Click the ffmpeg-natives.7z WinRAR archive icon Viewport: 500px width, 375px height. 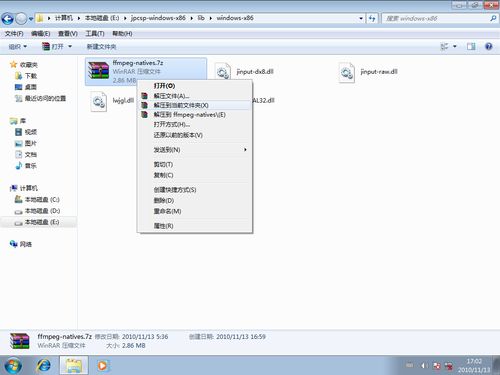[x=98, y=70]
